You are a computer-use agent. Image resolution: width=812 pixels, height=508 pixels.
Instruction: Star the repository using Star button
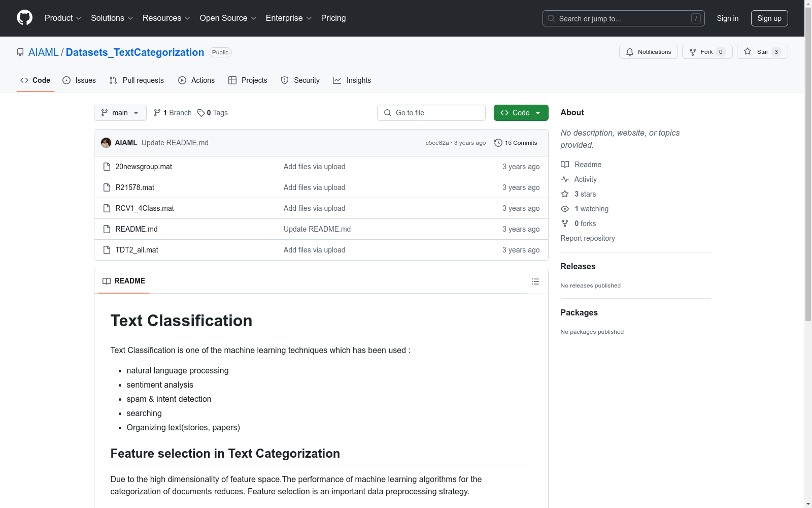click(762, 52)
